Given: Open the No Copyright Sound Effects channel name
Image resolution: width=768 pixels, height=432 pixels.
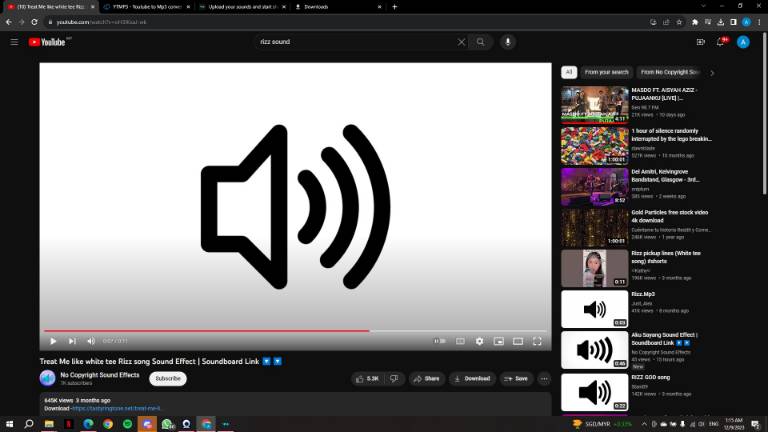Looking at the screenshot, I should pos(100,375).
